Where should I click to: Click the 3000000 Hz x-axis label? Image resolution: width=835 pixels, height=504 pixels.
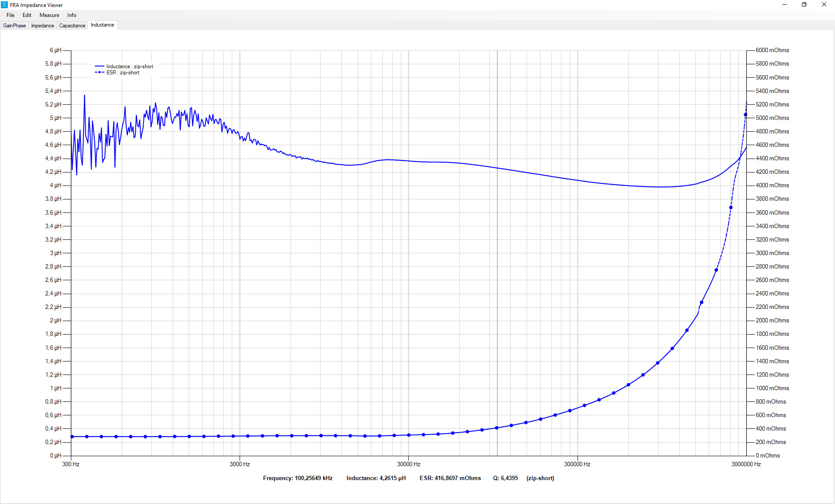(x=746, y=464)
